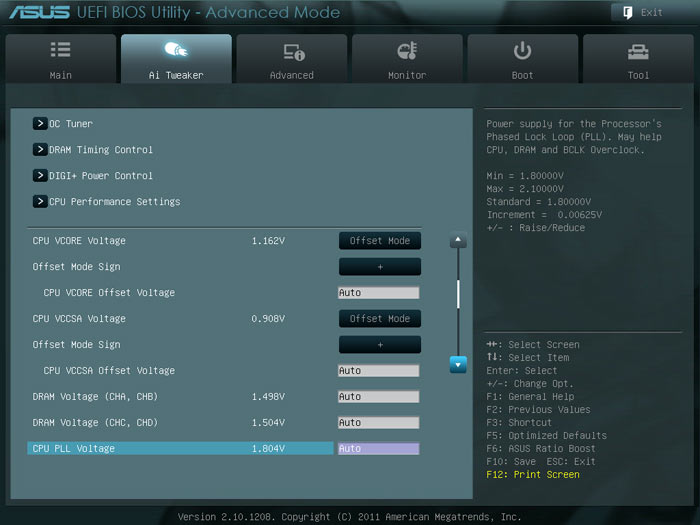Click the Ai Tweaker tab icon
The width and height of the screenshot is (700, 525).
(176, 50)
